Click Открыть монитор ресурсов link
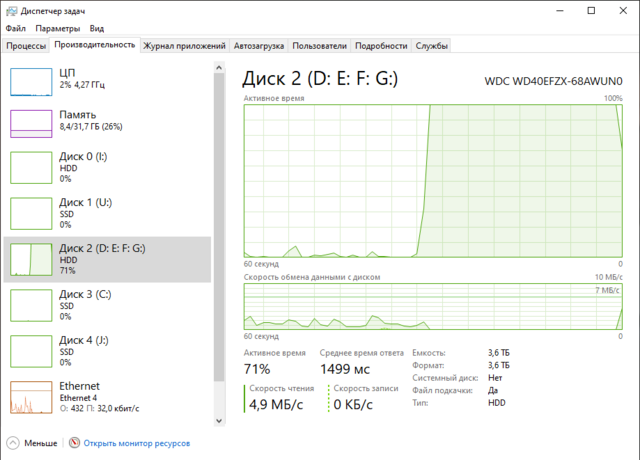The width and height of the screenshot is (640, 460). click(136, 443)
